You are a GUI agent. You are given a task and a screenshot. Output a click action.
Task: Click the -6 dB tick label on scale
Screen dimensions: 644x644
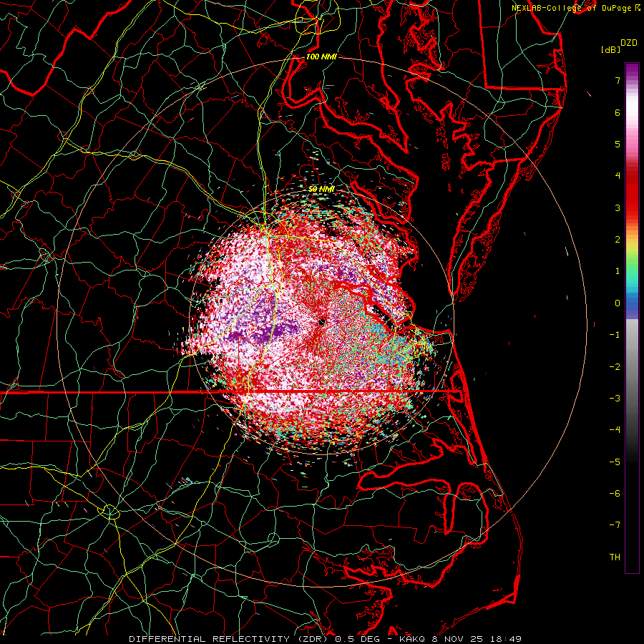615,494
